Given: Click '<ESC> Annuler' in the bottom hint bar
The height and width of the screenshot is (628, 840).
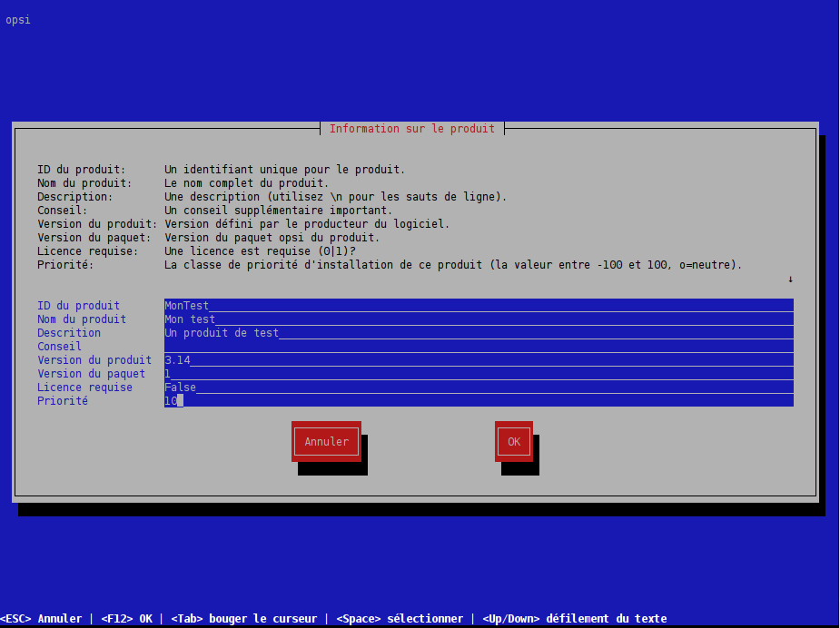Looking at the screenshot, I should tap(41, 619).
